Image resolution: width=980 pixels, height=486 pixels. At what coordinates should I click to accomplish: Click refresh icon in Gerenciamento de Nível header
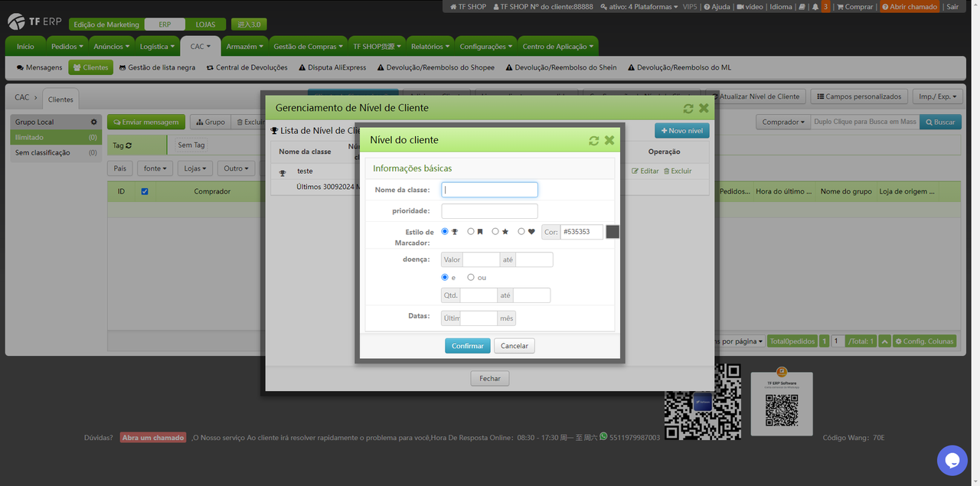pyautogui.click(x=688, y=109)
